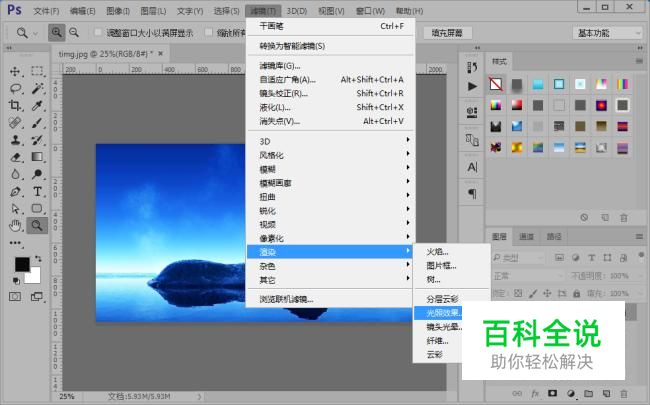Select the Clone Stamp tool
The image size is (650, 405).
pyautogui.click(x=15, y=140)
